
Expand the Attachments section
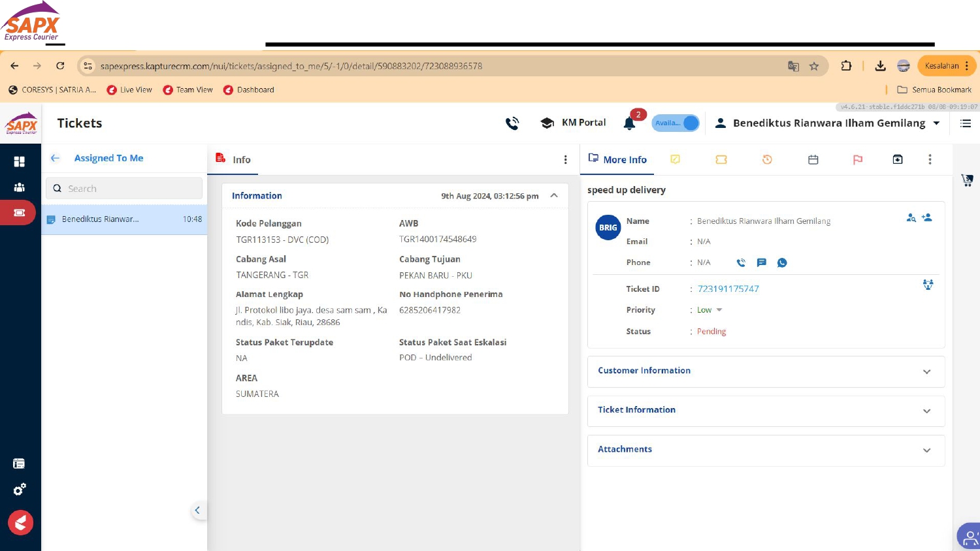[766, 450]
